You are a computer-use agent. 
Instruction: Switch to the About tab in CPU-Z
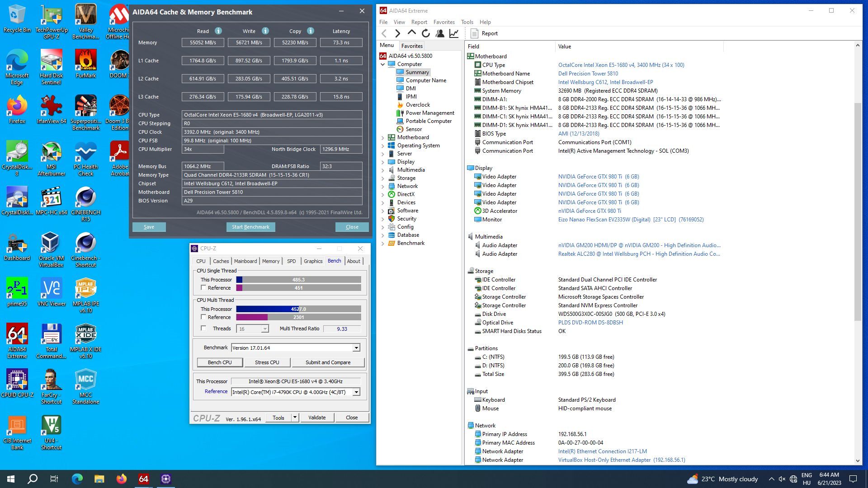point(354,261)
